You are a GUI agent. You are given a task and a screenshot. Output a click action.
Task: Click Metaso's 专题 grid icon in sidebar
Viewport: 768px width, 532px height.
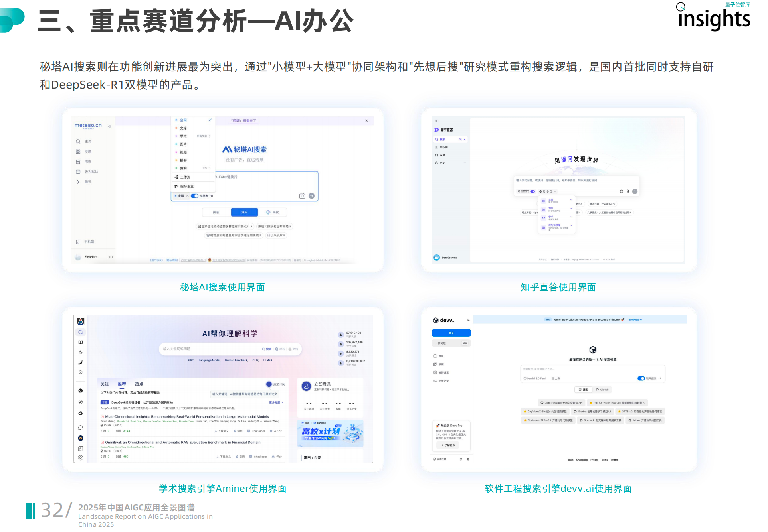(x=78, y=152)
